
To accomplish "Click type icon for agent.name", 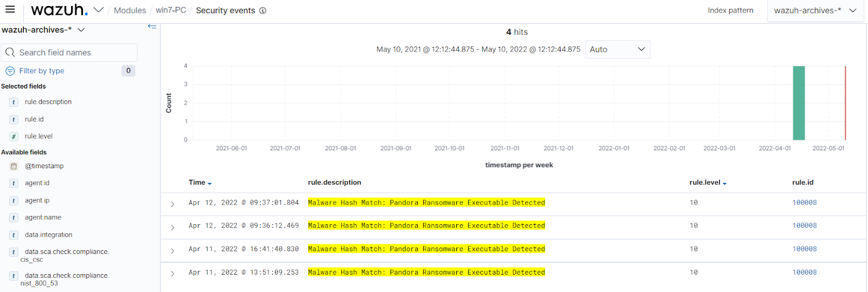I will [14, 218].
